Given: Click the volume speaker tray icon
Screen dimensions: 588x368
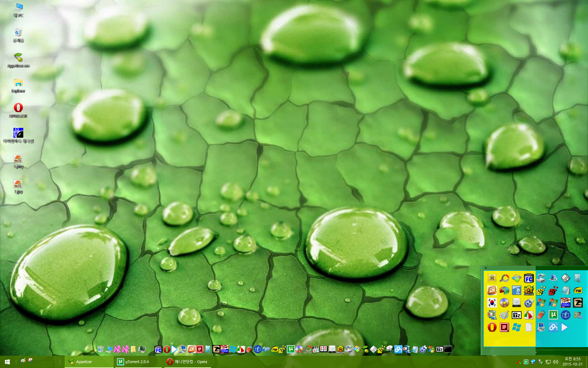Looking at the screenshot, I should click(555, 362).
